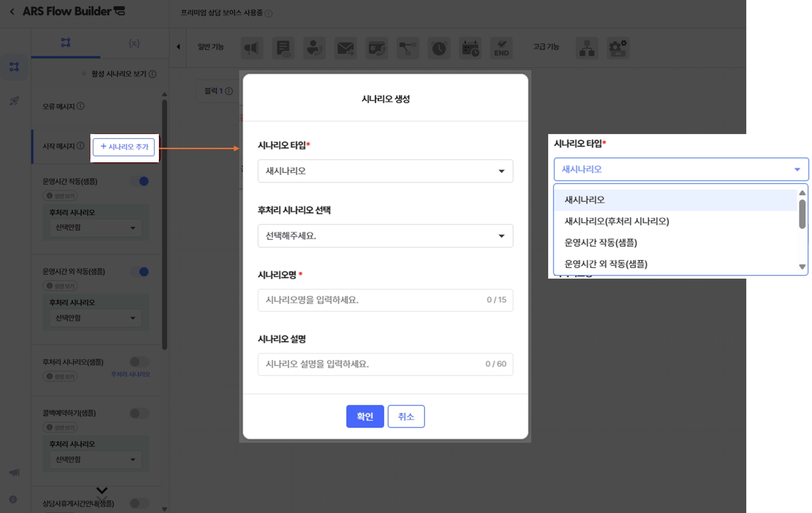Click the calendar schedule tool icon
This screenshot has width=812, height=513.
point(470,48)
